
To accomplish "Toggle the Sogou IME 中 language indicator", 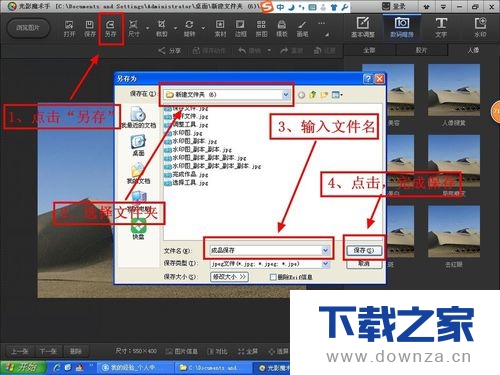I will click(x=280, y=7).
